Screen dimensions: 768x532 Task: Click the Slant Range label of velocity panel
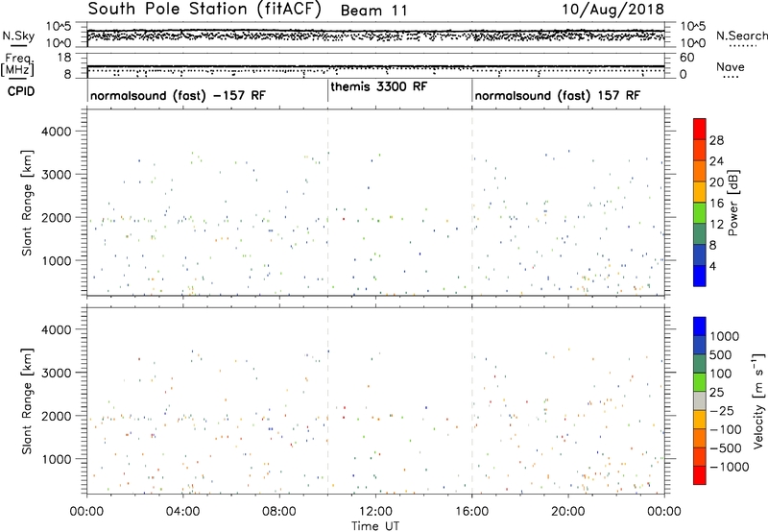(x=27, y=401)
